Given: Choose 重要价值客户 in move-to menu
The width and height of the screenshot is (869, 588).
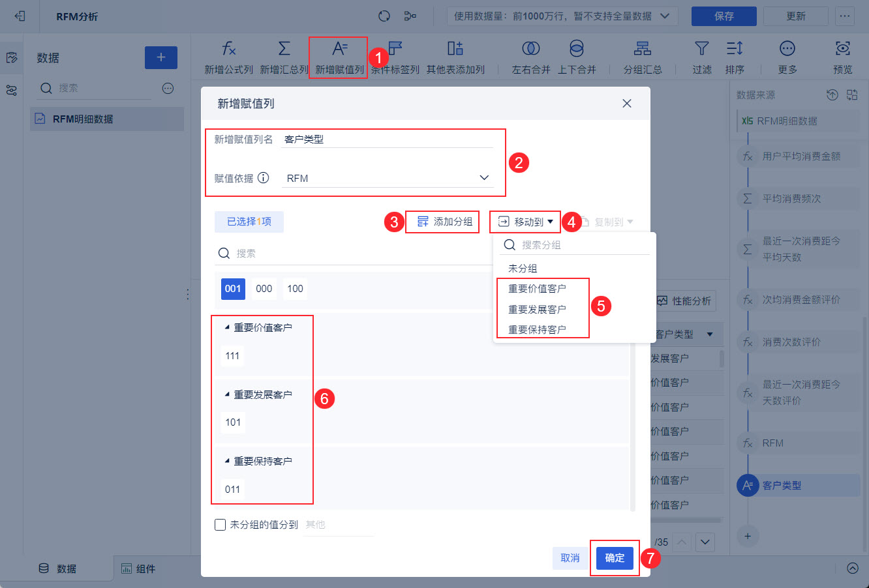Looking at the screenshot, I should pyautogui.click(x=537, y=289).
